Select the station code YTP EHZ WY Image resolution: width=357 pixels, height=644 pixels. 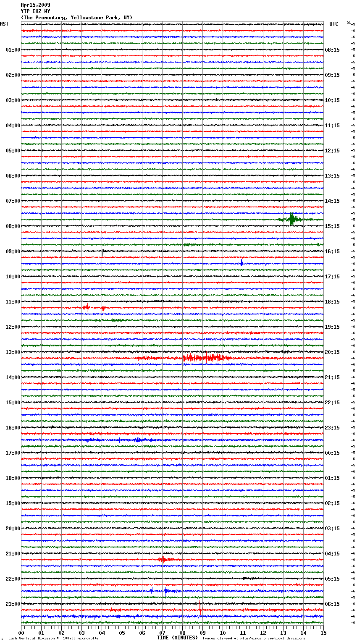(35, 11)
